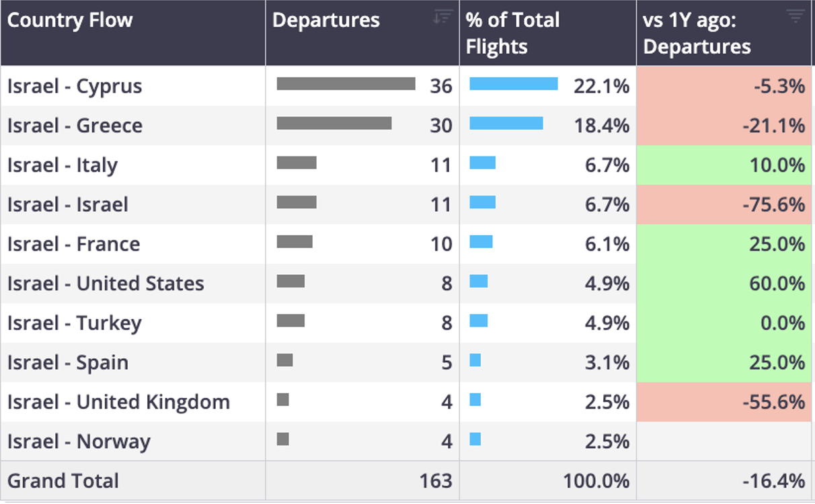
Task: Select the Israel - Norway row label
Action: [x=79, y=442]
